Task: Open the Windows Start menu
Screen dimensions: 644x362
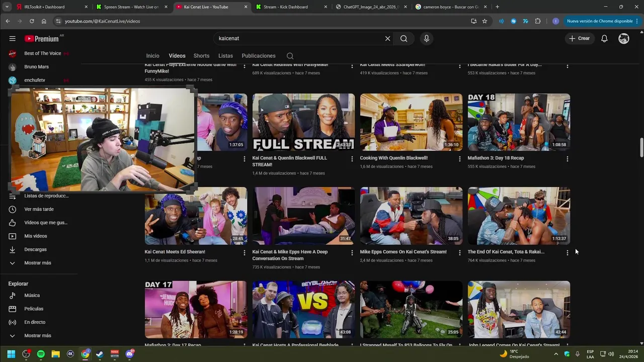Action: coord(11,354)
